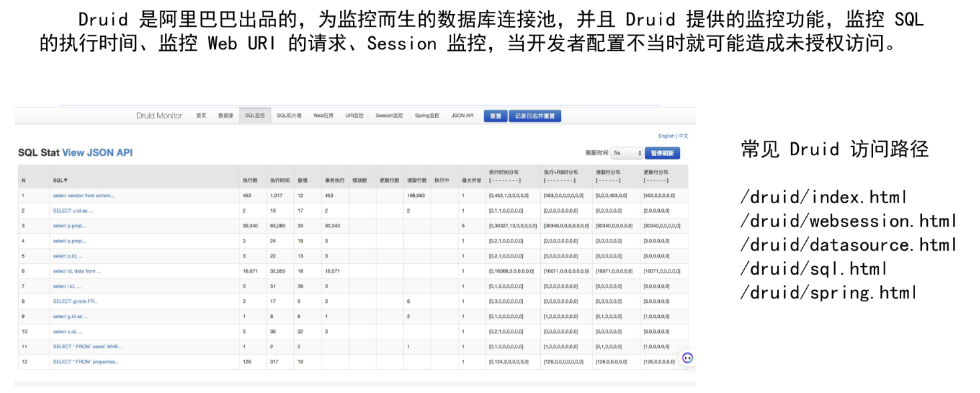Open the 'SELECT * FROM users WHE...' query
Viewport: 980px width, 393px height.
87,346
